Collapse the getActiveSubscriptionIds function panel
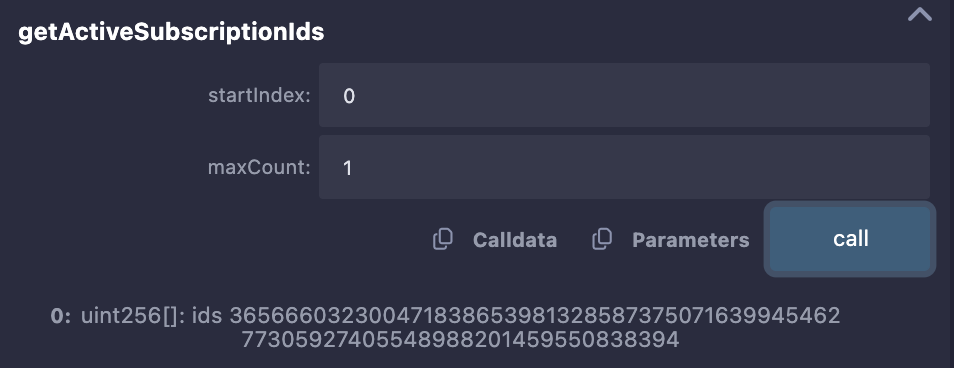The image size is (954, 368). 919,14
